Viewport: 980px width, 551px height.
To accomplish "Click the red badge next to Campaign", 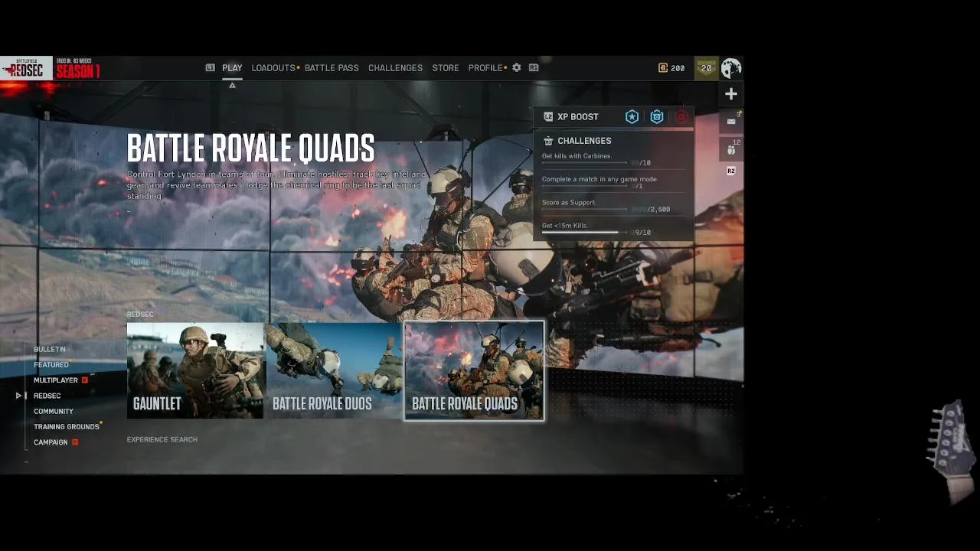I will 75,442.
